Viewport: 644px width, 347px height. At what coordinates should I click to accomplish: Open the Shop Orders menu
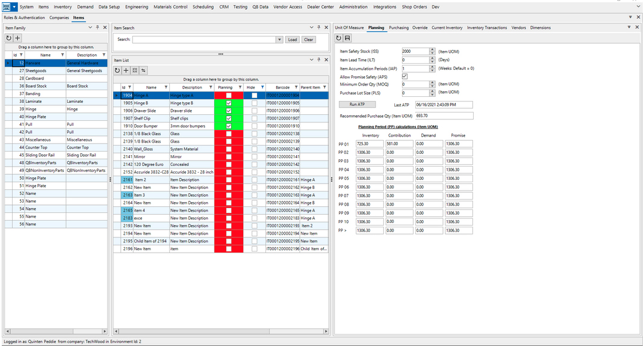pyautogui.click(x=414, y=7)
